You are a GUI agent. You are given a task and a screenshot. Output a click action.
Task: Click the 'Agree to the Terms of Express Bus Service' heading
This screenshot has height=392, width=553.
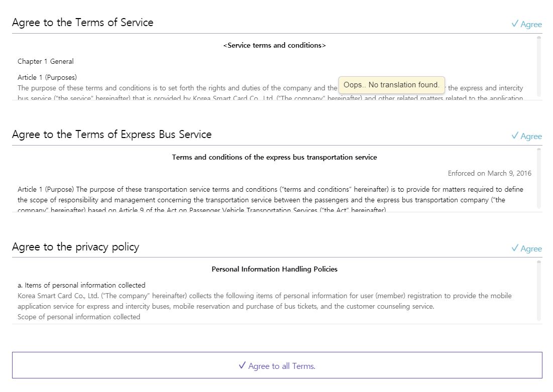click(112, 135)
